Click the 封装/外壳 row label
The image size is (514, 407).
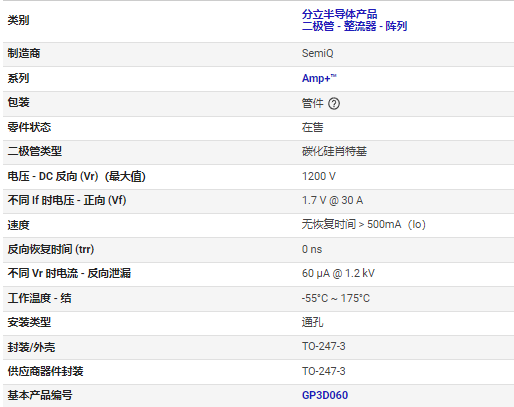(31, 347)
